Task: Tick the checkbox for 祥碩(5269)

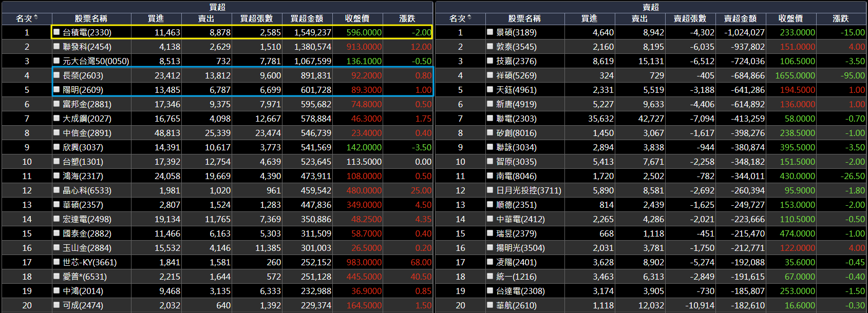Action: [x=490, y=75]
